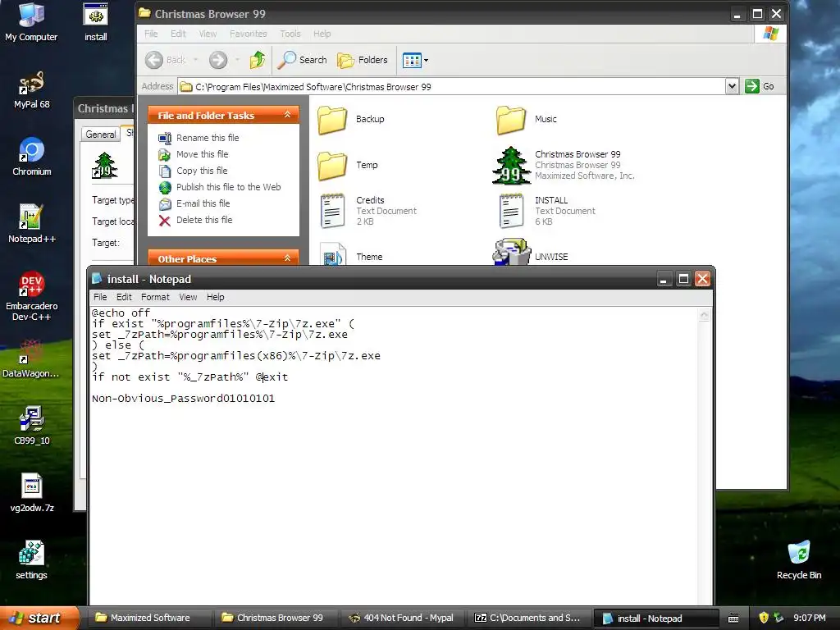The height and width of the screenshot is (630, 840).
Task: Click Delete this file
Action: pos(195,220)
